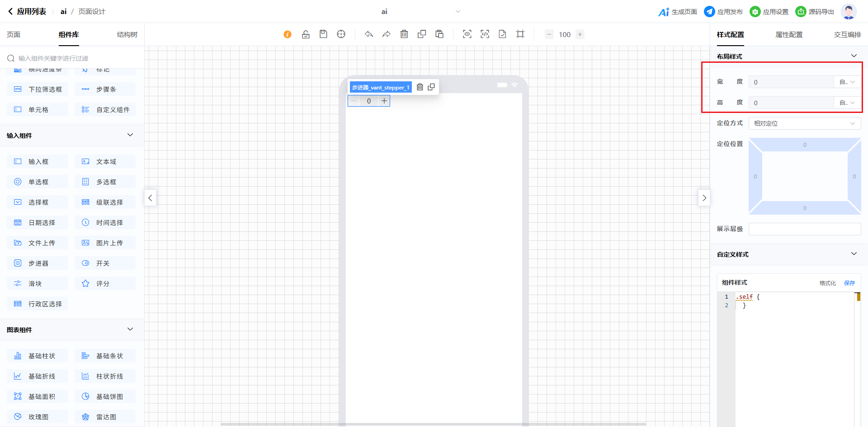
Task: Collapse the right panel with arrow handle
Action: point(704,198)
